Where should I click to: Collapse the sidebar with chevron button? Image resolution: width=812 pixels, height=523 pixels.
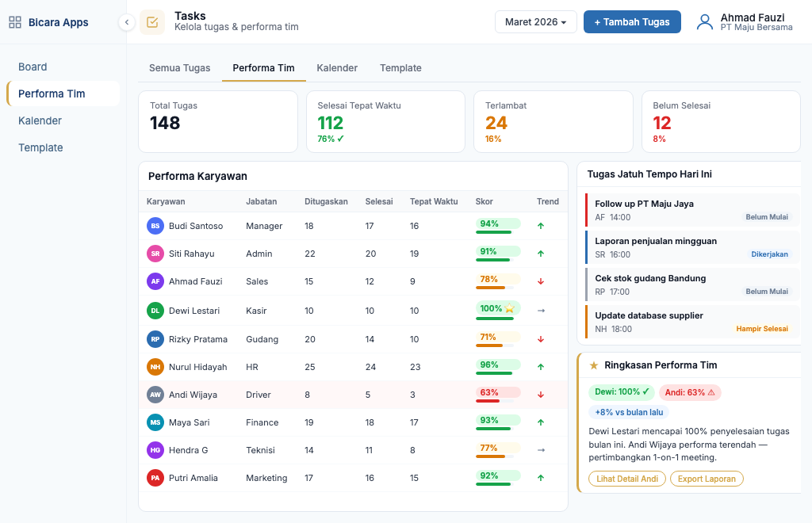click(x=127, y=22)
